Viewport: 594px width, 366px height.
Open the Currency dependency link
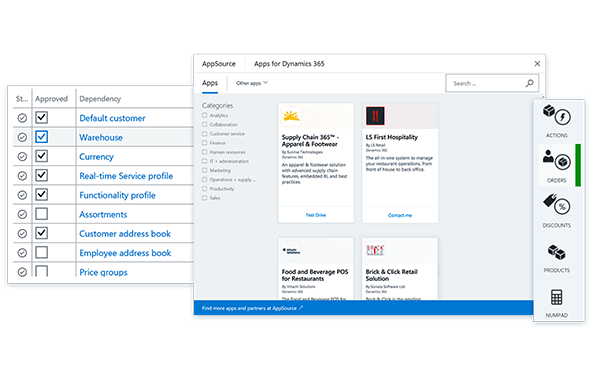(x=96, y=157)
